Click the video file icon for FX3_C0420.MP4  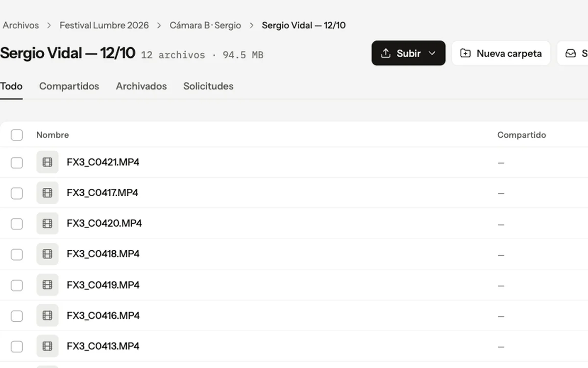(x=48, y=224)
